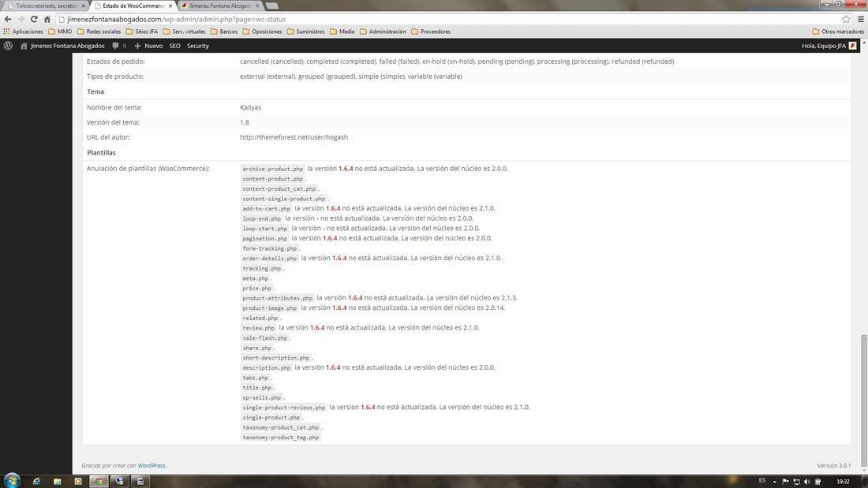Select the order-details.php filename
868x488 pixels.
(270, 259)
